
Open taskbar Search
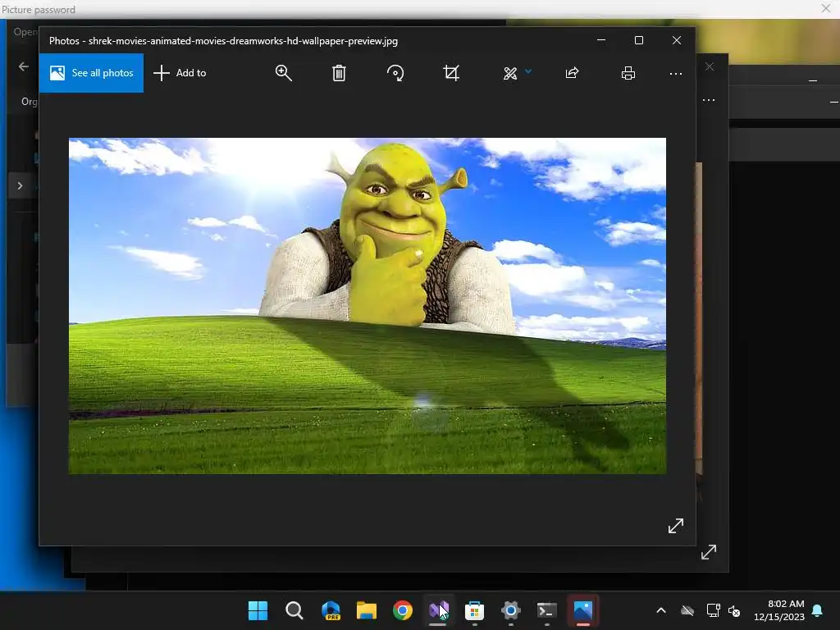(294, 610)
